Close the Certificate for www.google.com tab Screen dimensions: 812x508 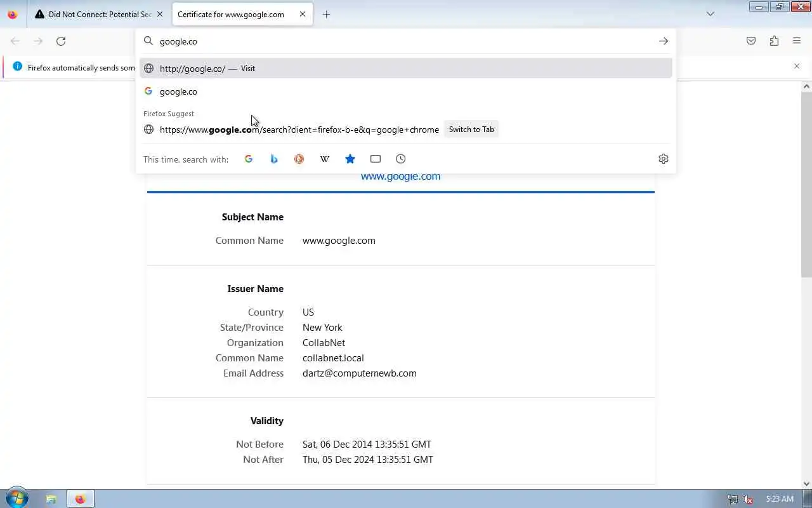(x=303, y=14)
